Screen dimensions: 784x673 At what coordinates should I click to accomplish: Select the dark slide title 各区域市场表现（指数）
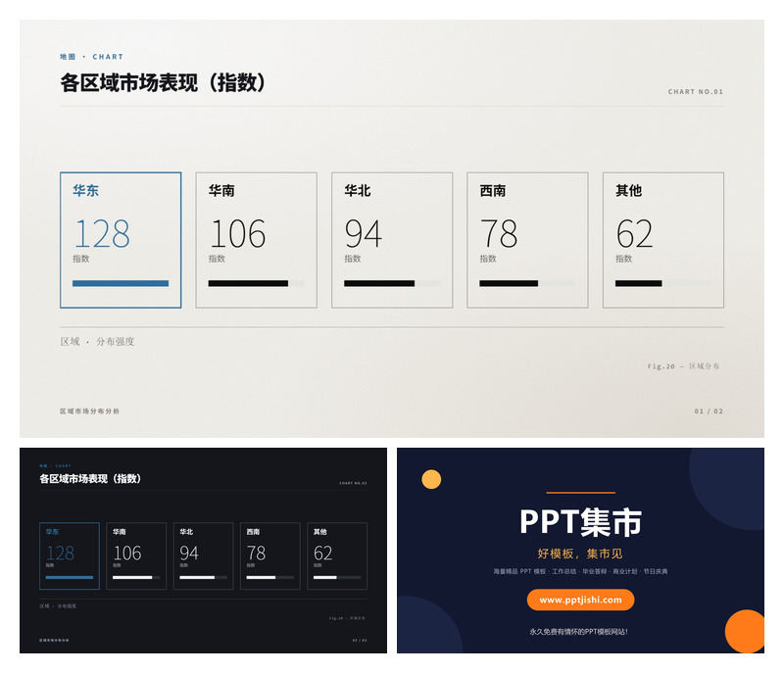coord(90,479)
